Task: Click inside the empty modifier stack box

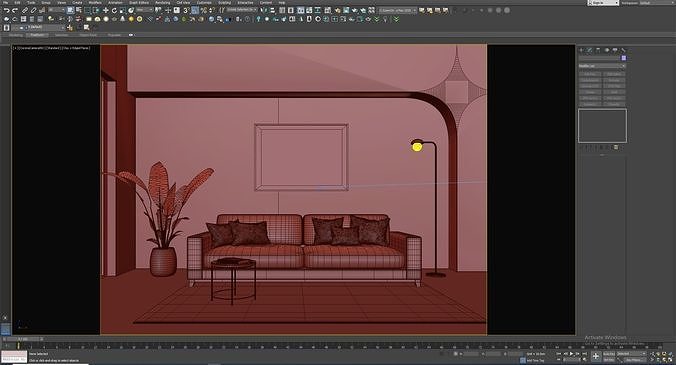Action: [x=602, y=125]
